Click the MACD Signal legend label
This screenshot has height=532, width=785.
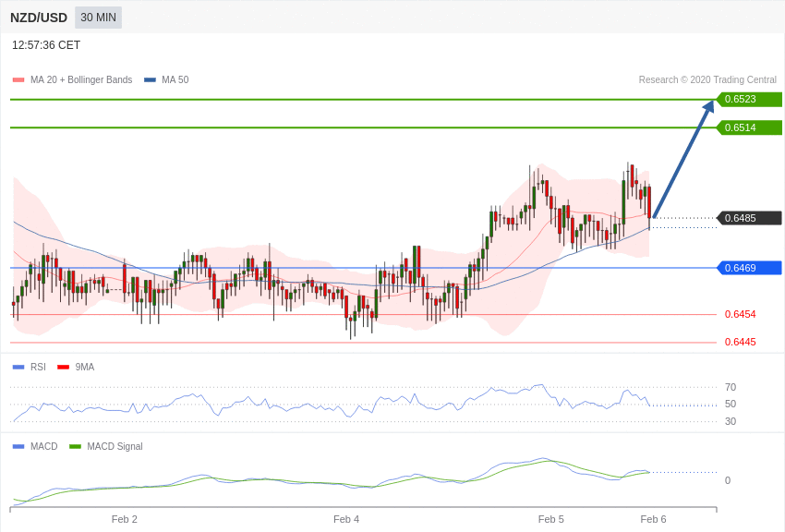tap(115, 446)
